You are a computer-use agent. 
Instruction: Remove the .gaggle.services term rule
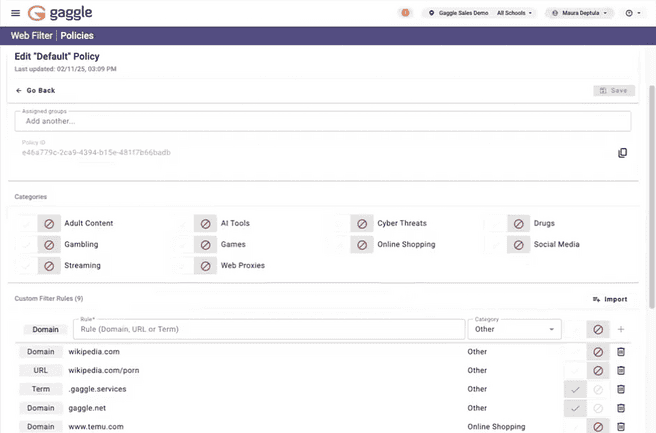[621, 389]
